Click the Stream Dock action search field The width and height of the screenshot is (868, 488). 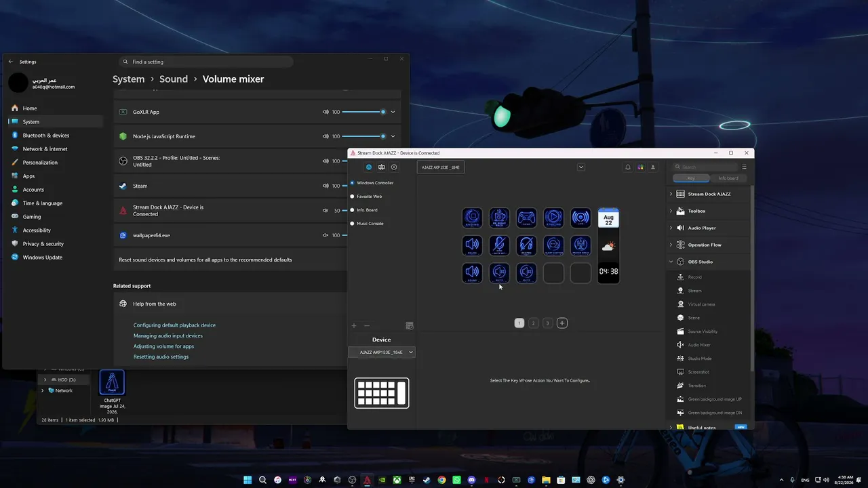tap(705, 167)
